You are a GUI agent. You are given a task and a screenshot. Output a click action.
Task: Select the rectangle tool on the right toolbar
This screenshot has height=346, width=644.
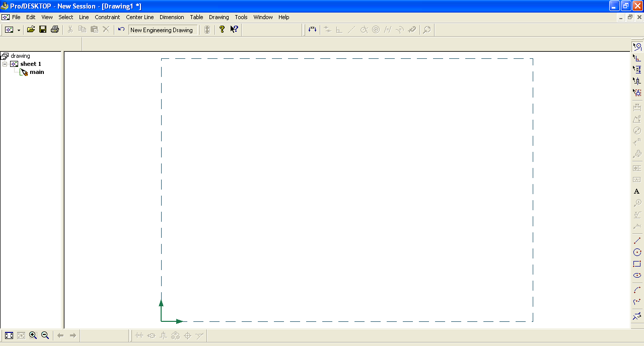pos(636,264)
